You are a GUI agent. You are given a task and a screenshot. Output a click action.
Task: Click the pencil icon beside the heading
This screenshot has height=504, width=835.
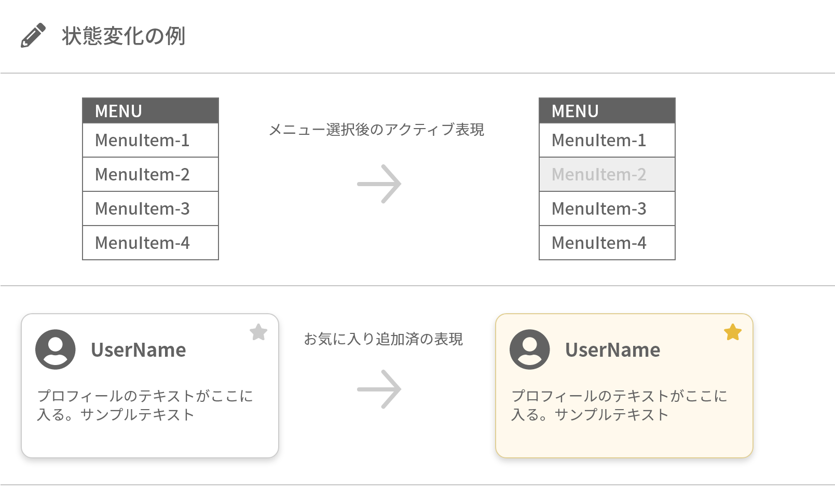pos(33,36)
